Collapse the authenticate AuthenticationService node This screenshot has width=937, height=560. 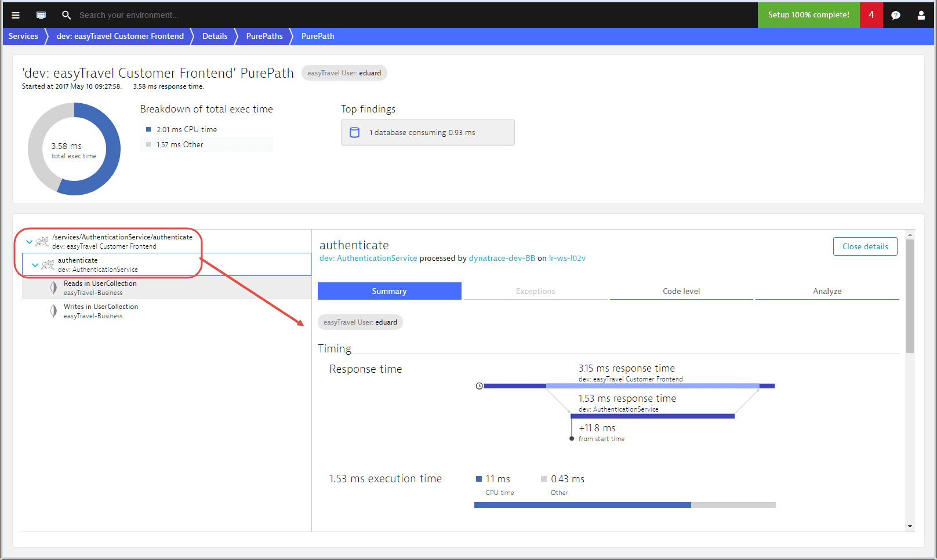35,265
